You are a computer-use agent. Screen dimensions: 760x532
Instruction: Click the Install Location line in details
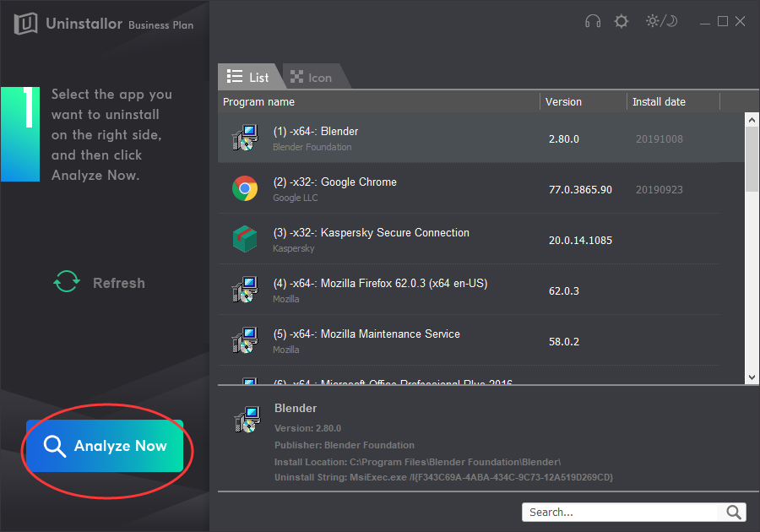(417, 462)
